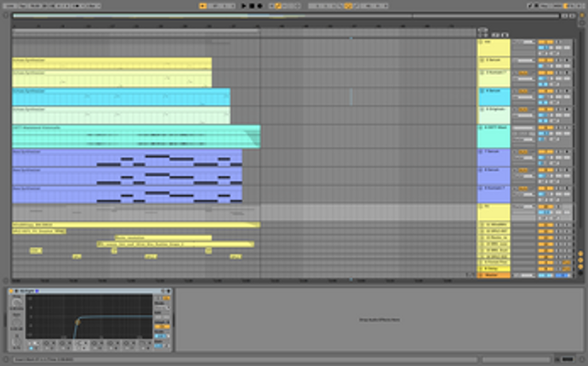Unfold the 2 Serum track

click(482, 60)
